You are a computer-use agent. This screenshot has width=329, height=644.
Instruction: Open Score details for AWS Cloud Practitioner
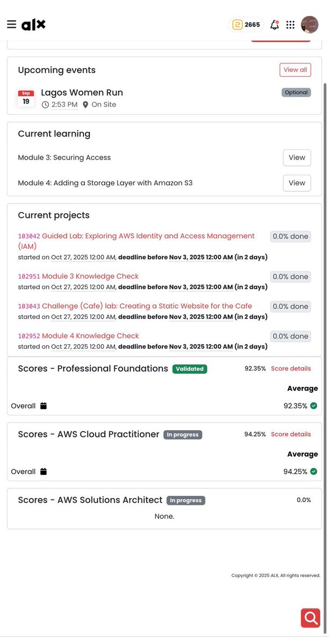coord(291,434)
